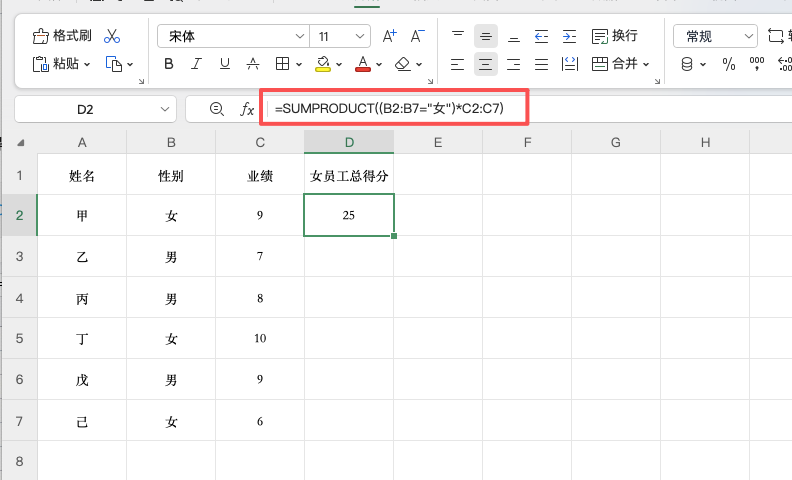Open the font color dropdown arrow
Image resolution: width=792 pixels, height=480 pixels.
tap(379, 64)
